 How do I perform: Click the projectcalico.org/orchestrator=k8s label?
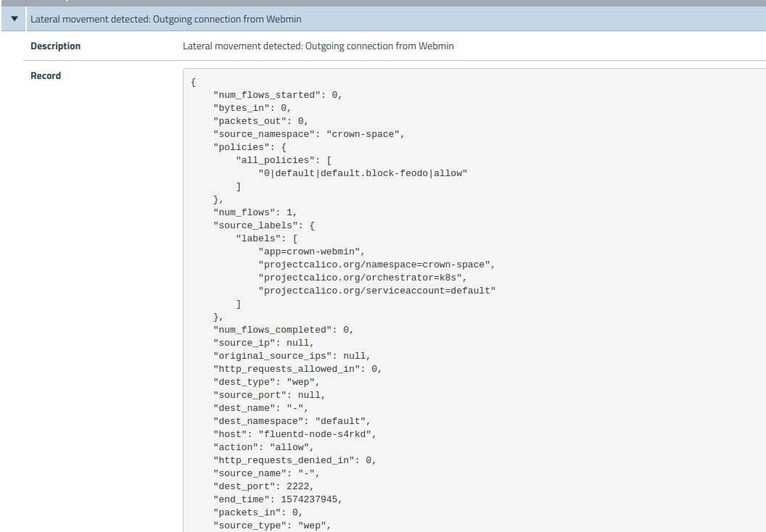[363, 278]
